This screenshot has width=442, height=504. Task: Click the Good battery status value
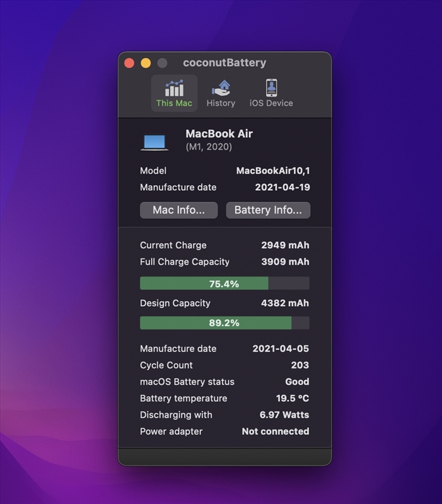pyautogui.click(x=297, y=382)
